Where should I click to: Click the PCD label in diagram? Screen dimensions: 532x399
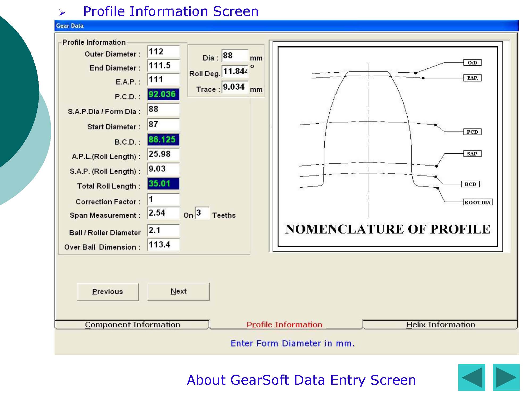point(472,132)
